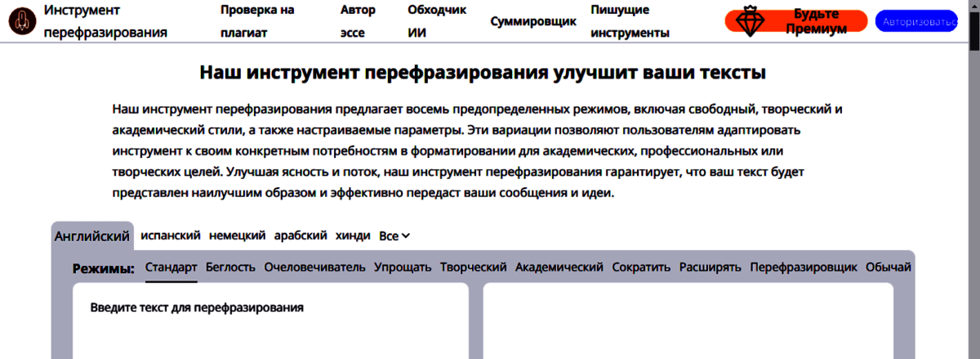Click the input text area for paraphrasing
The height and width of the screenshot is (359, 980).
[x=270, y=321]
